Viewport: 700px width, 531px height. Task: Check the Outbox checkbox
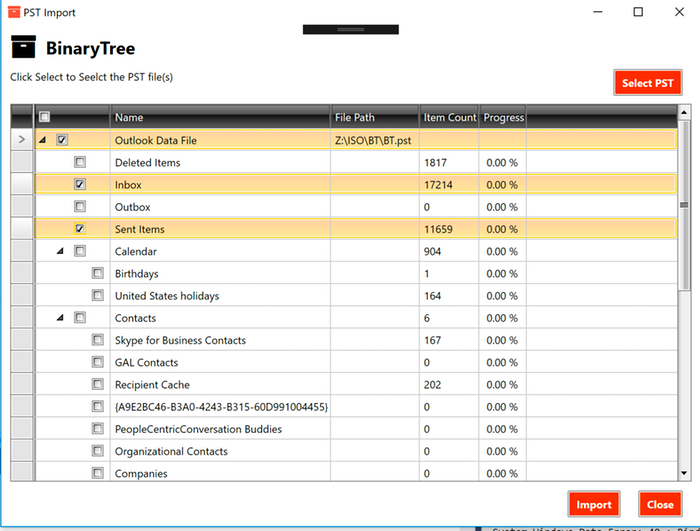point(80,206)
